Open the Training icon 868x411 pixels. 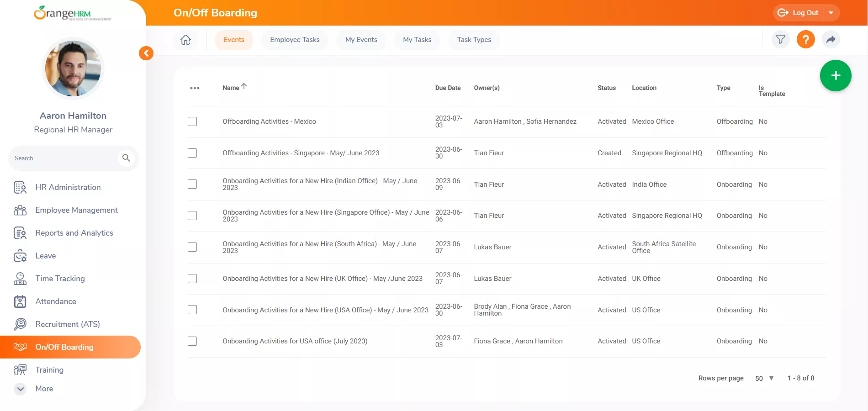(x=20, y=370)
